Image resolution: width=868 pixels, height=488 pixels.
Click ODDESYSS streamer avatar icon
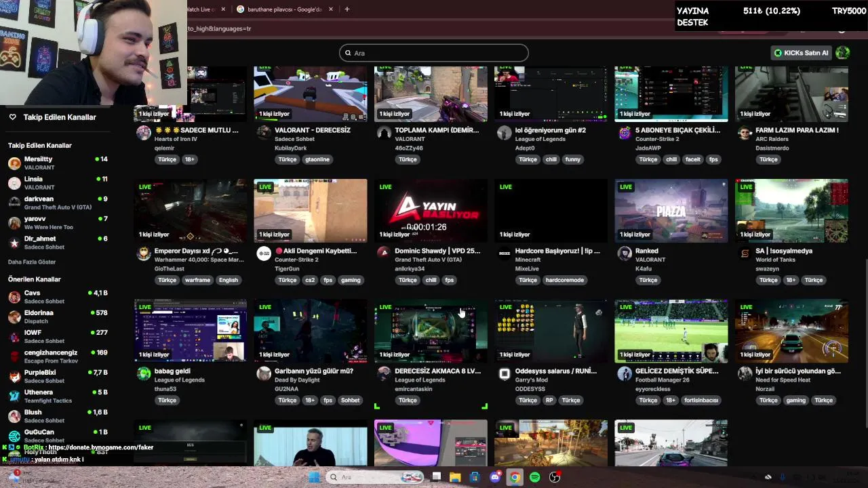504,374
